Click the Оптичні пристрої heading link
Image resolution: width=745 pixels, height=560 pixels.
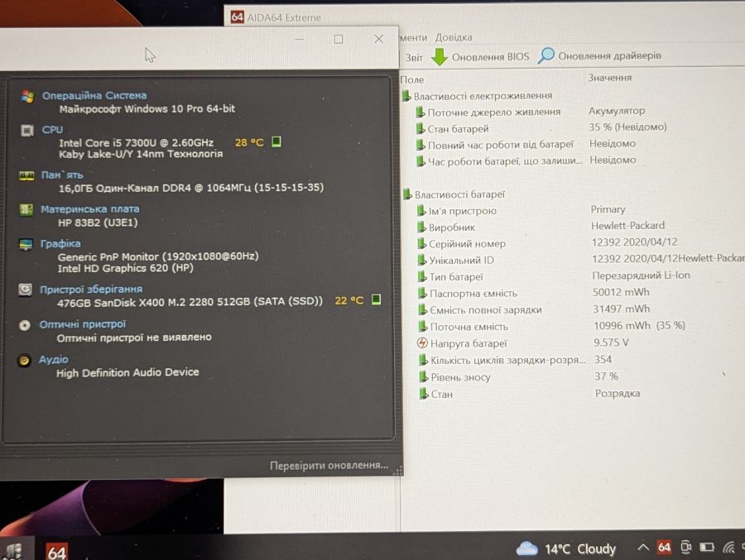click(x=82, y=324)
